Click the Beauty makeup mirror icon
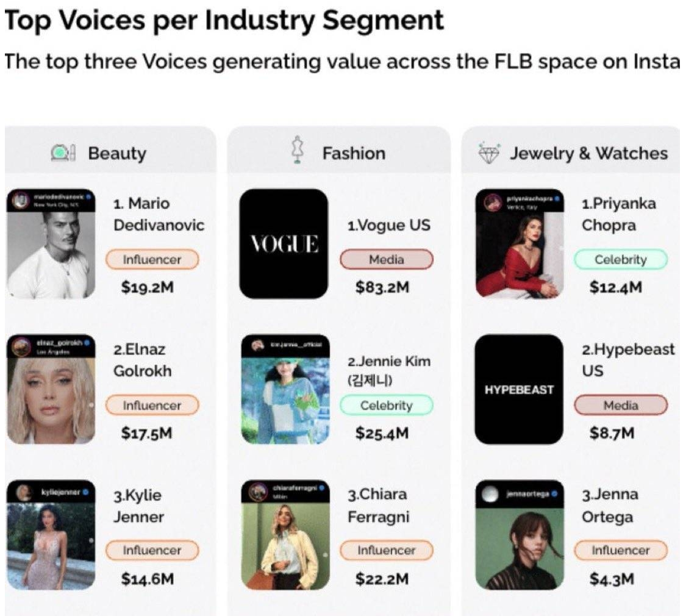This screenshot has width=683, height=616. pos(63,153)
